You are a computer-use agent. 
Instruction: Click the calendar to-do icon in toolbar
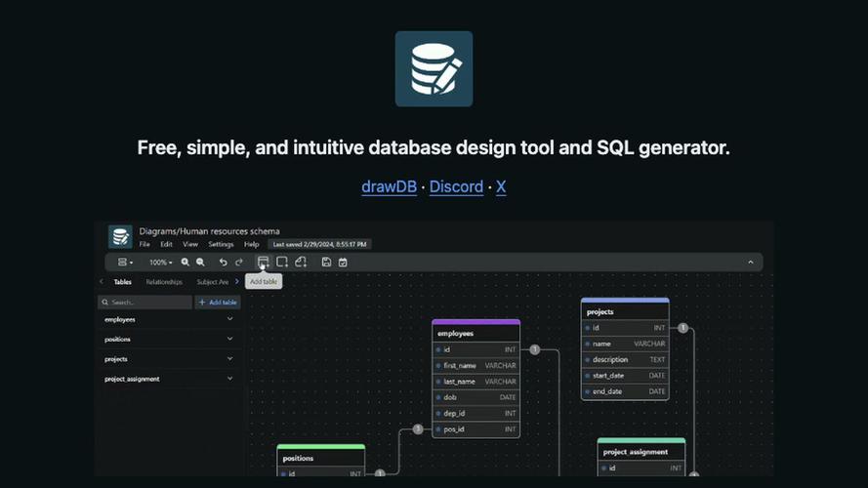click(343, 262)
